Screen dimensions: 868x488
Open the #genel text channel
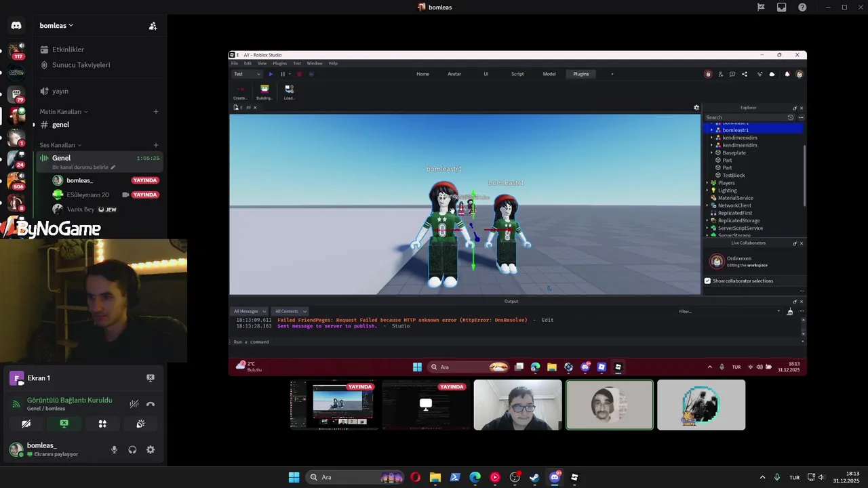pyautogui.click(x=60, y=125)
